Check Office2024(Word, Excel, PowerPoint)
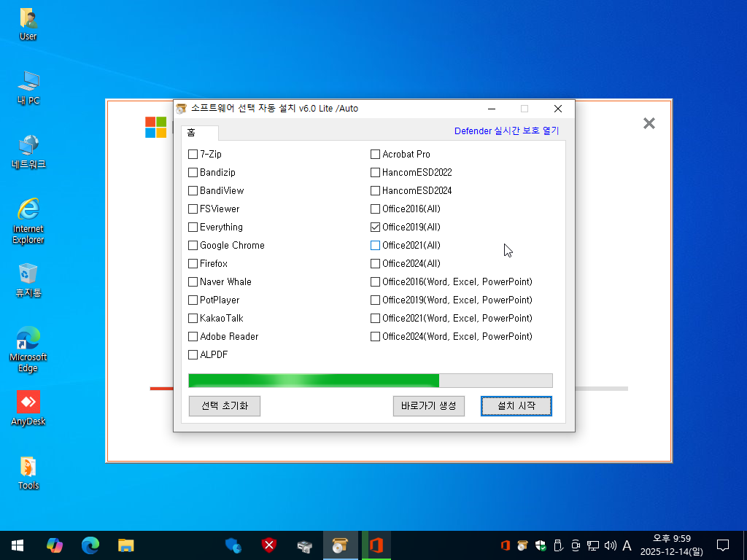747x560 pixels. (376, 337)
